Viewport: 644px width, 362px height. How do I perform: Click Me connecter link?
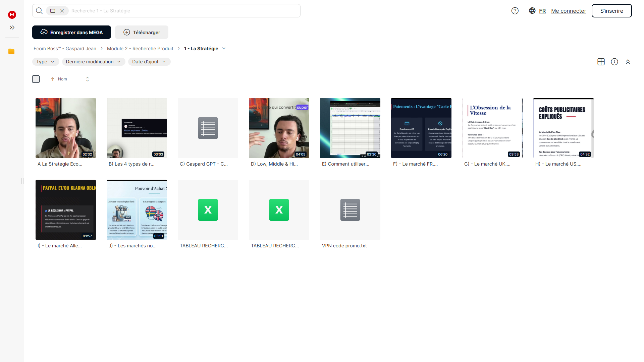569,11
